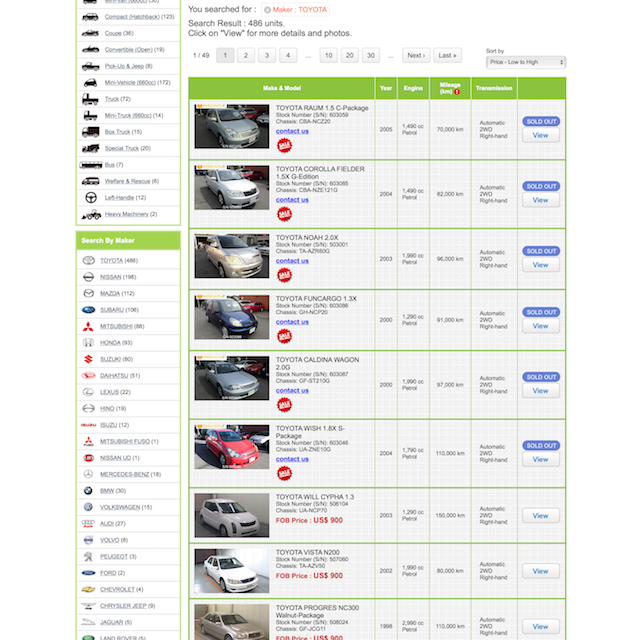
Task: Jump to results page 20
Action: coord(350,56)
